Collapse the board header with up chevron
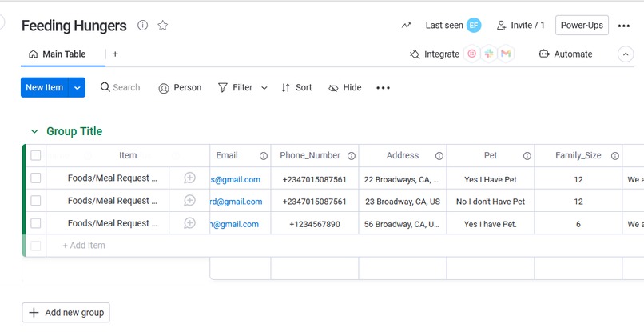Image resolution: width=644 pixels, height=332 pixels. coord(626,54)
